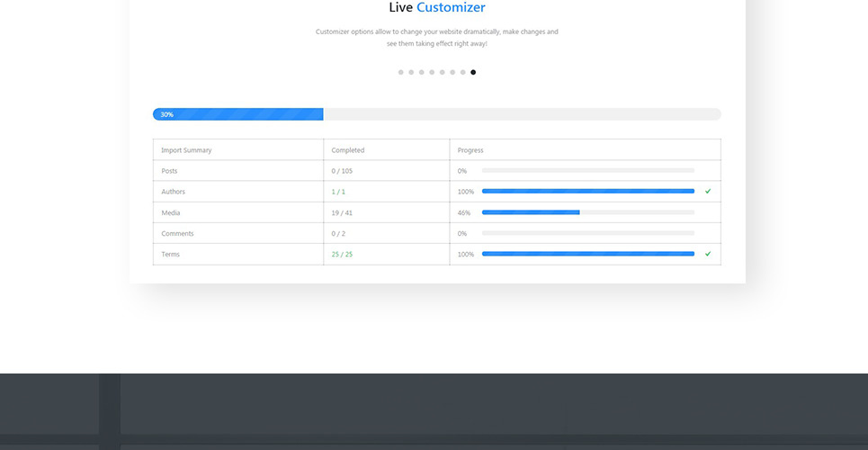Click the Terms 25 / 25 completed count
Viewport: 868px width, 450px height.
click(342, 254)
